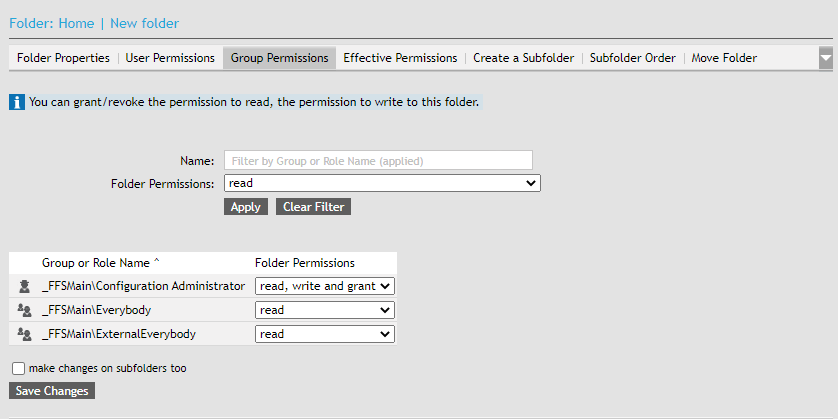Click the ExternalEverybody group icon
Viewport: 838px width, 419px height.
click(25, 334)
